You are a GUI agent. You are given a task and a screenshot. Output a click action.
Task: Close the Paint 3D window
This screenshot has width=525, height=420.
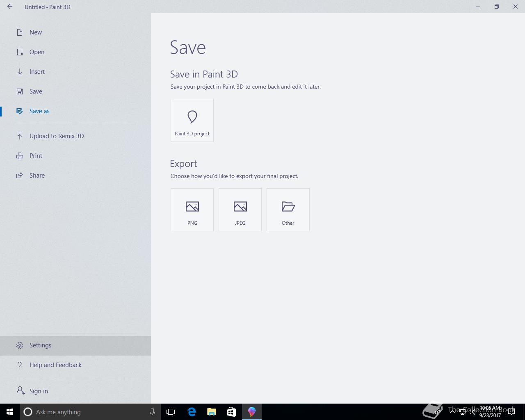click(516, 7)
